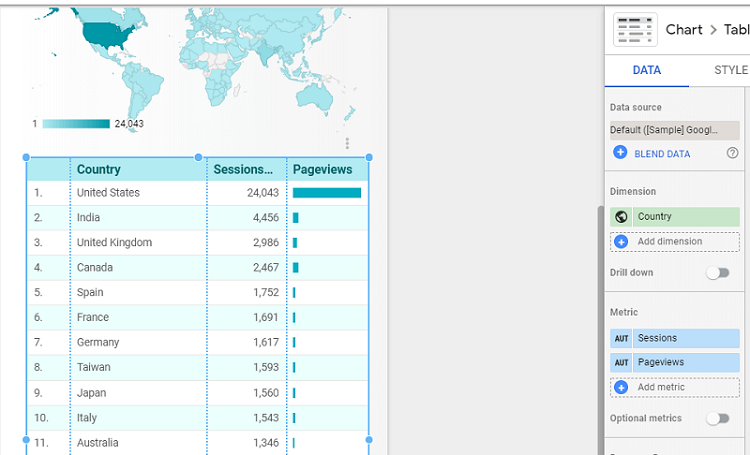Click the table chart type icon
The width and height of the screenshot is (750, 455).
[x=635, y=30]
